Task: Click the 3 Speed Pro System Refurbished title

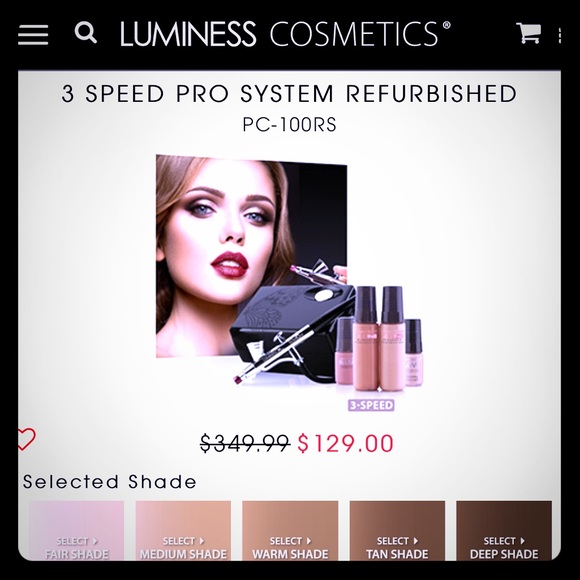Action: pos(289,93)
